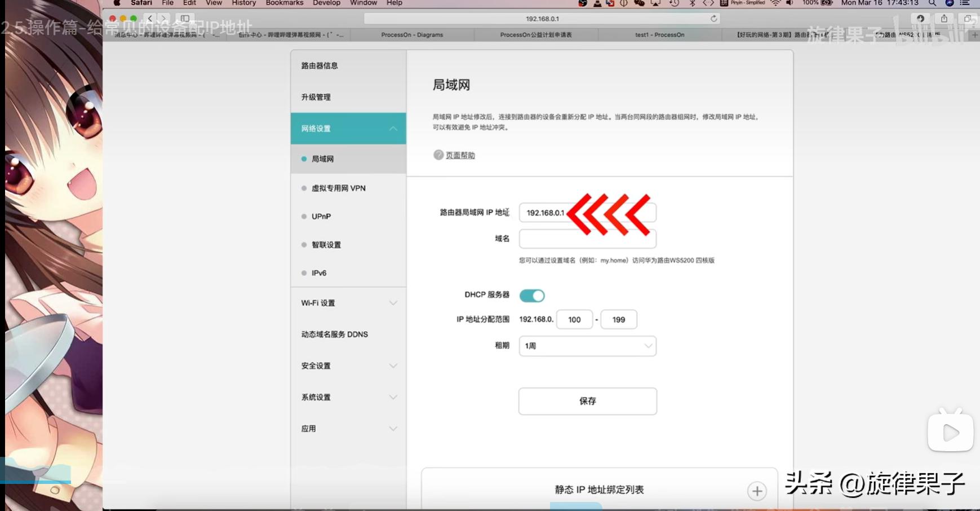Image resolution: width=980 pixels, height=511 pixels.
Task: Click the Bilibili play icon at bottom right
Action: [x=950, y=433]
